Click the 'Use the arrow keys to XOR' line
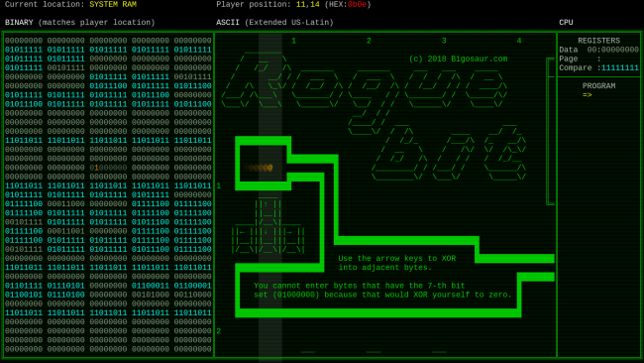Screen dimensions: 644x363 tap(397, 259)
